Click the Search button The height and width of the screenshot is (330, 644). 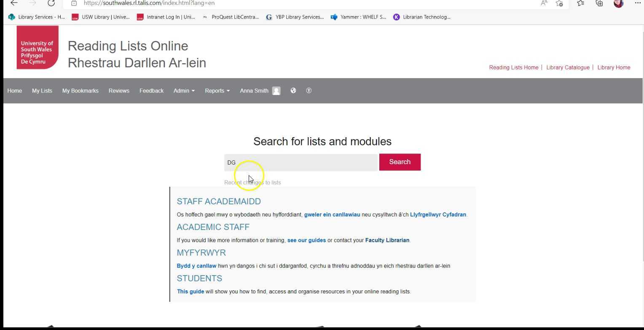pyautogui.click(x=399, y=162)
